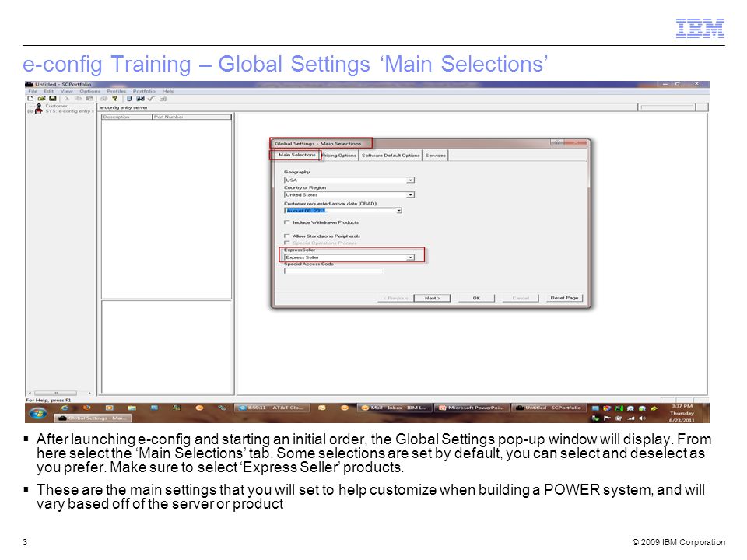Open the View menu
747x560 pixels.
coord(66,91)
